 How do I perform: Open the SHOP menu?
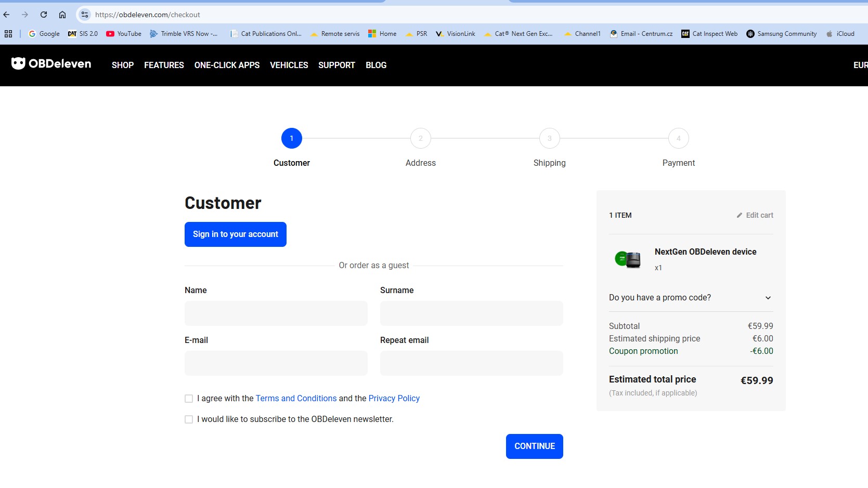coord(123,65)
